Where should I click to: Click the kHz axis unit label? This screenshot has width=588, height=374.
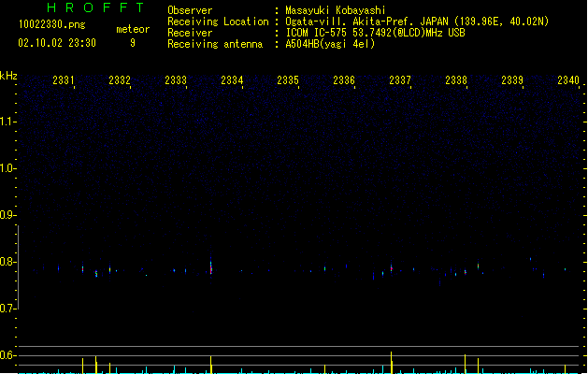coord(8,76)
